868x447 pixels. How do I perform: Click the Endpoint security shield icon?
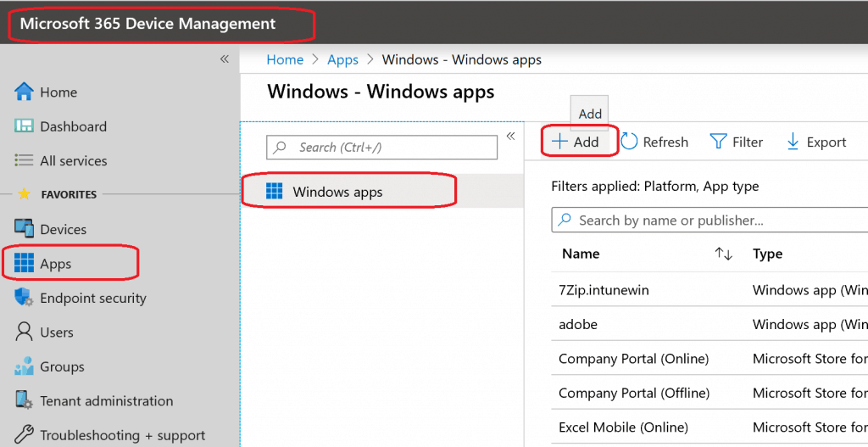(24, 298)
